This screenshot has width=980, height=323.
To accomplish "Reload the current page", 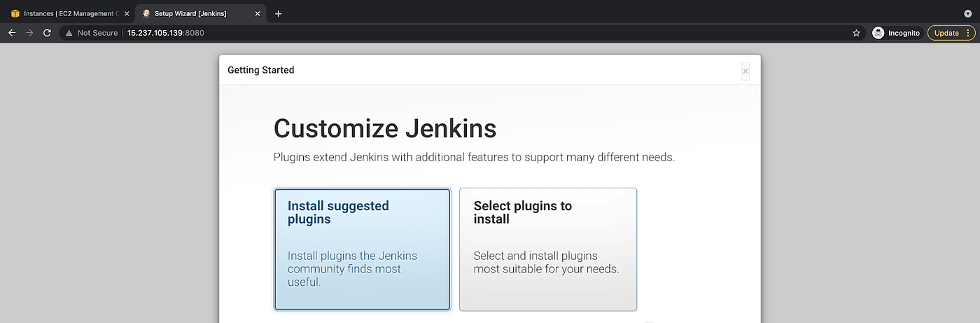I will [x=47, y=33].
